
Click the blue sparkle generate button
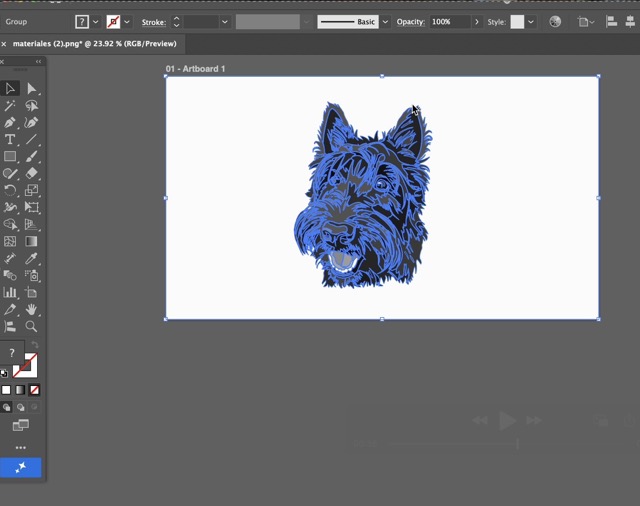click(x=20, y=467)
